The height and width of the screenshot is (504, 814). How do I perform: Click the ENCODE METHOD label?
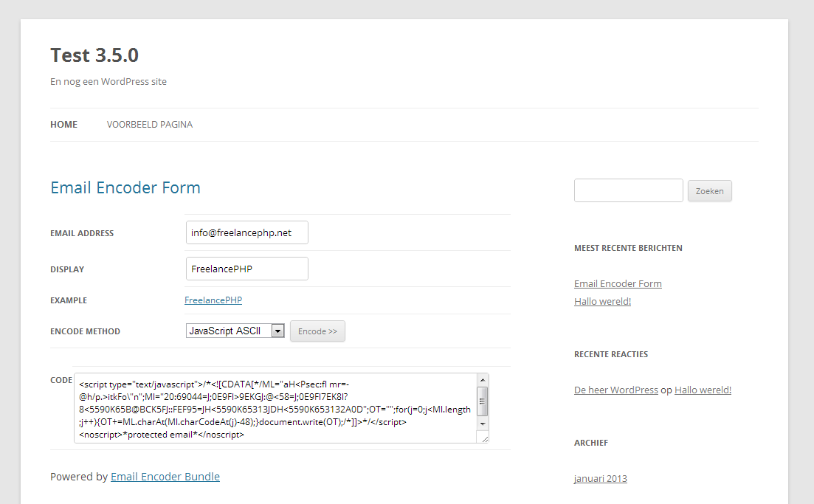click(x=85, y=331)
